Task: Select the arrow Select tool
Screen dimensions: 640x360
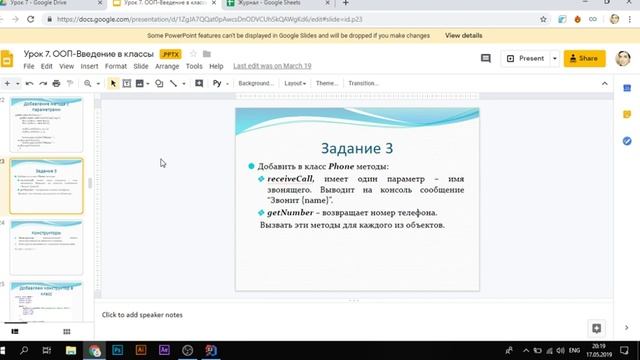Action: pyautogui.click(x=113, y=83)
